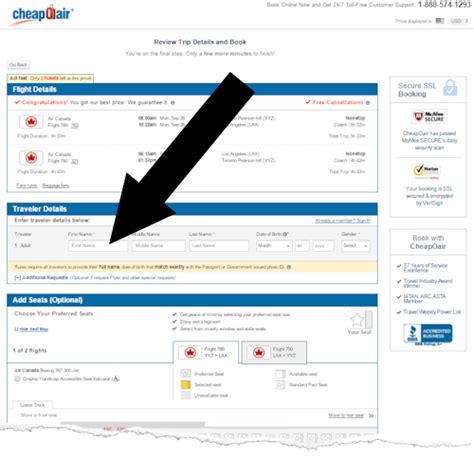Image resolution: width=474 pixels, height=458 pixels.
Task: Click the Norton Secured badge
Action: tap(426, 170)
